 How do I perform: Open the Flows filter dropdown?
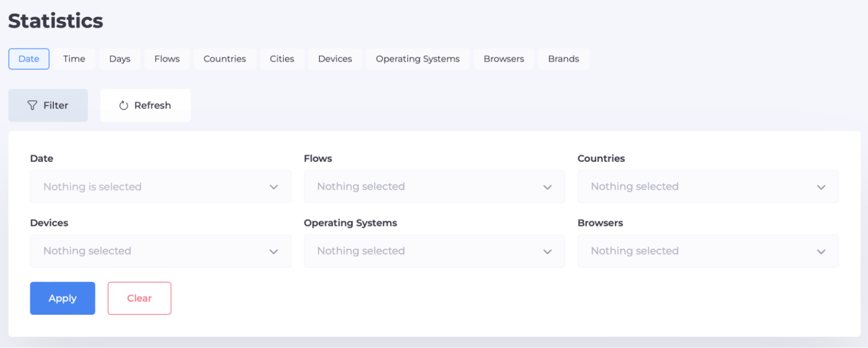click(434, 187)
